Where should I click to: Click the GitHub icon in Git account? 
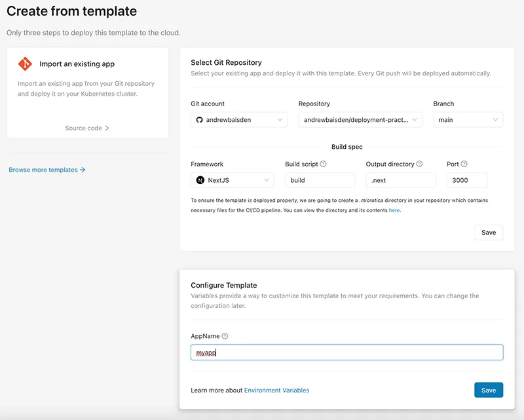click(x=200, y=120)
